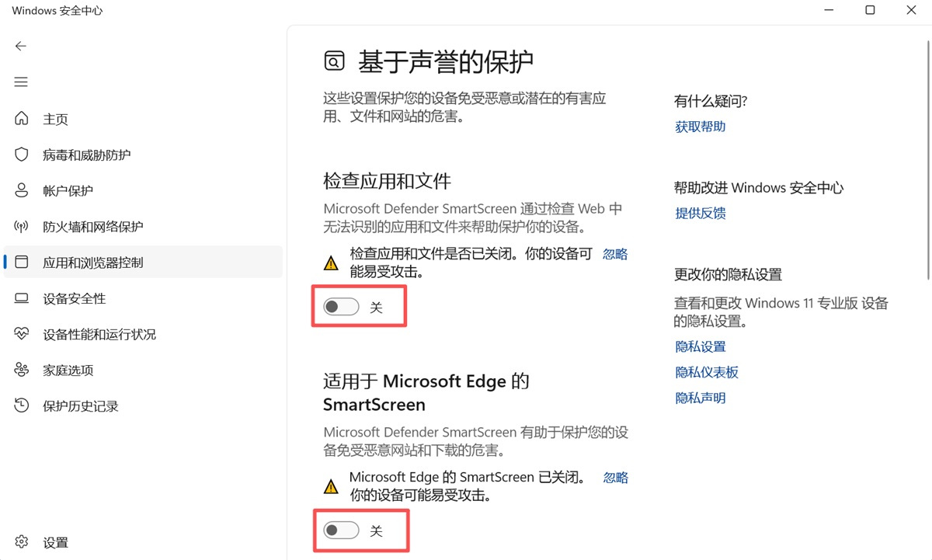Select 家庭选项 in the sidebar
932x560 pixels.
(x=68, y=370)
